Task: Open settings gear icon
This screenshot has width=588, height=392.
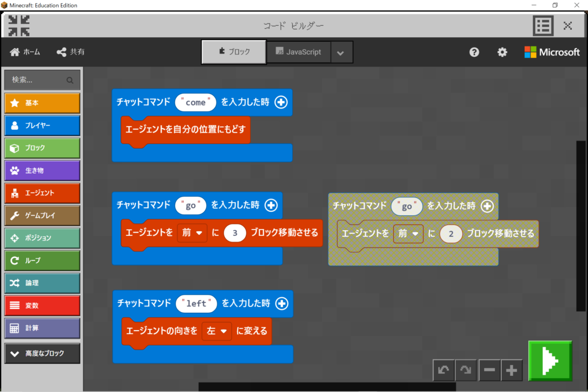Action: click(502, 52)
